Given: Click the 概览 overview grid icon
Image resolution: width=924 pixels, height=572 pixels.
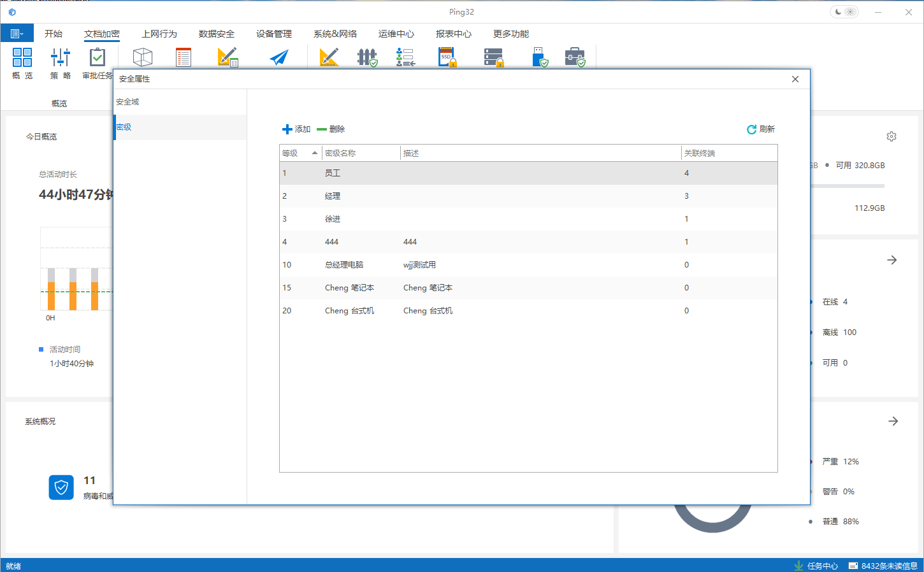Looking at the screenshot, I should (x=22, y=57).
